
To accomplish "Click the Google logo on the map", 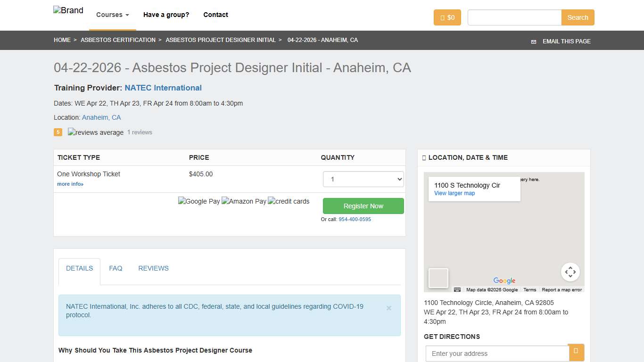I will pos(504,281).
